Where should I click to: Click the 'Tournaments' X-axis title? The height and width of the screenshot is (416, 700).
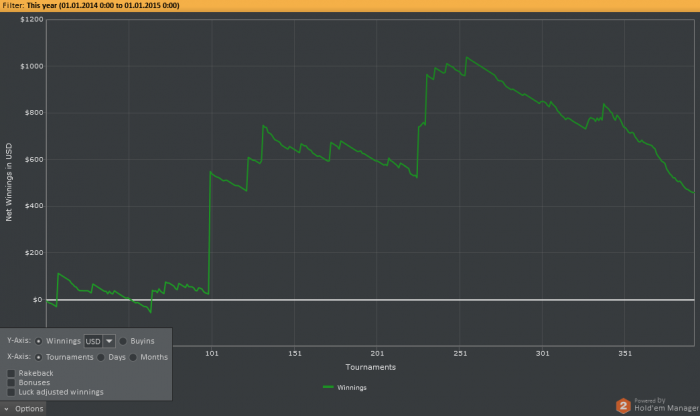point(371,367)
